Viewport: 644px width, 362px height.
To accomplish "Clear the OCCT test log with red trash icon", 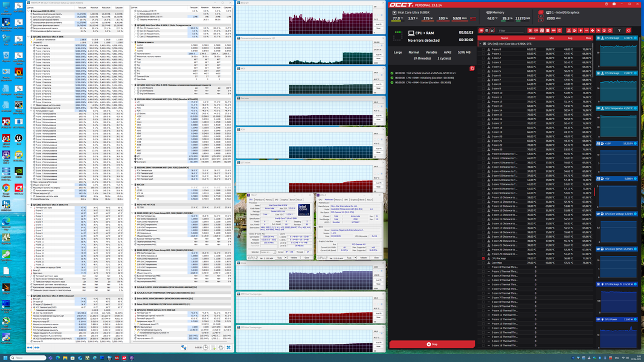I will 472,68.
